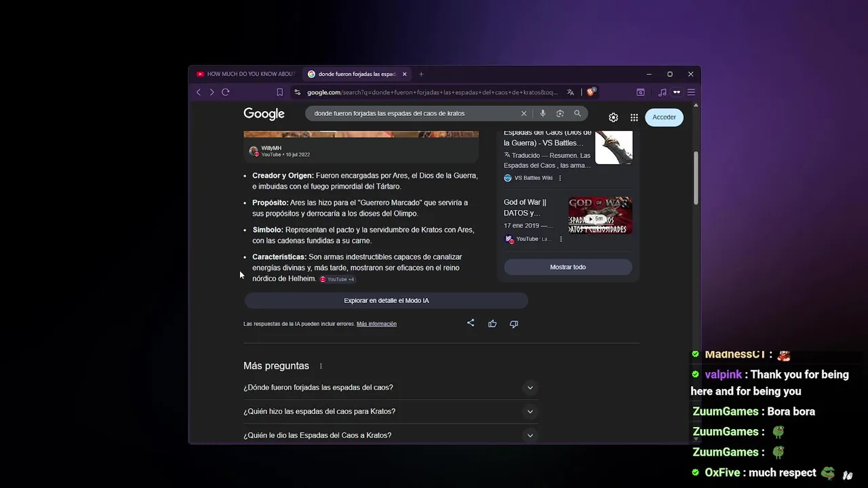Click the page vertical scrollbar thumb

pyautogui.click(x=696, y=178)
